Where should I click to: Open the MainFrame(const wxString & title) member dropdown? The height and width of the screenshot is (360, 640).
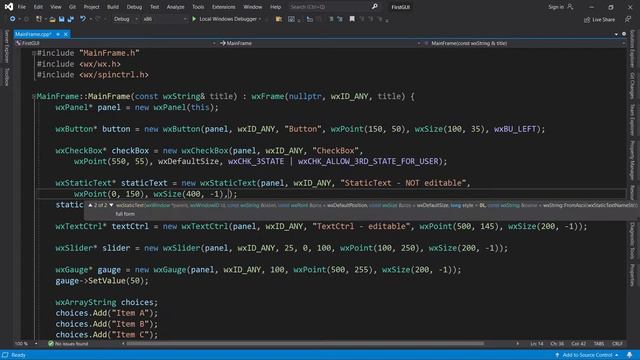point(524,43)
